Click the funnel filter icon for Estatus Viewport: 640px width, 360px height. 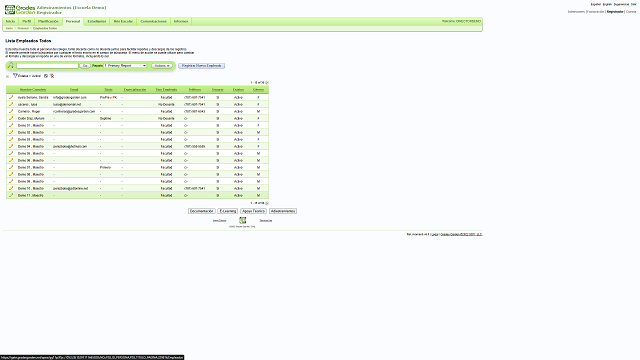tap(15, 76)
